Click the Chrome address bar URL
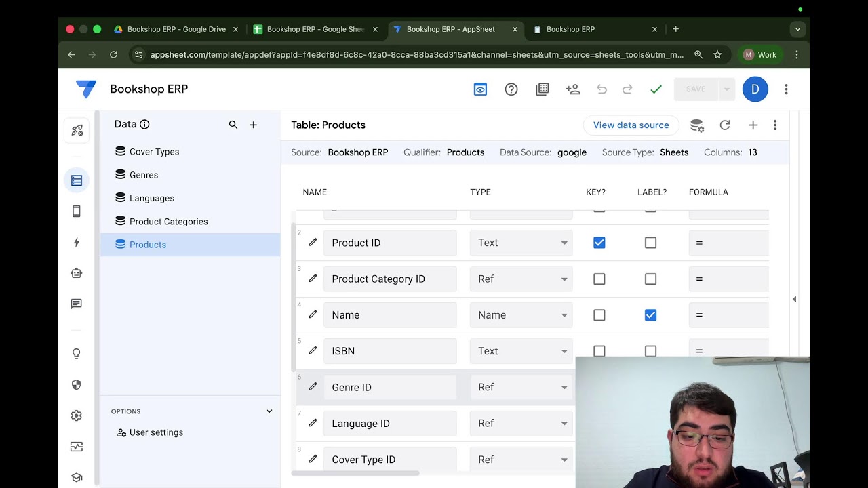 click(416, 55)
